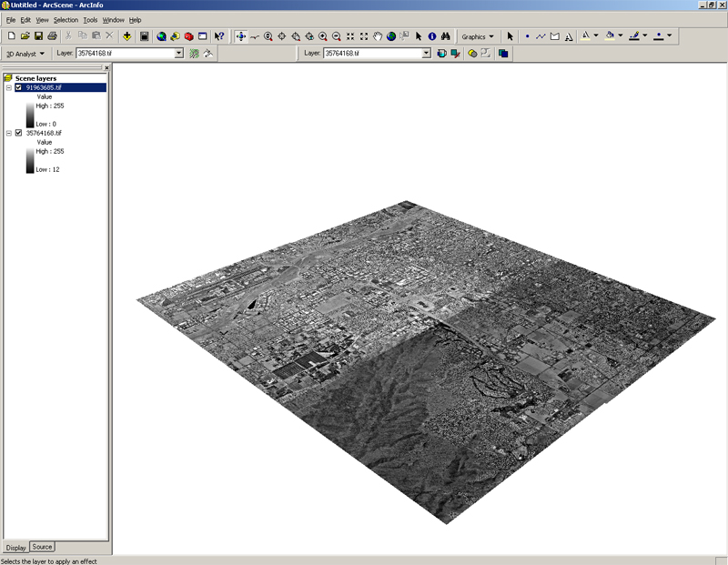Activate the Identify info tool
The height and width of the screenshot is (565, 728).
tap(432, 36)
